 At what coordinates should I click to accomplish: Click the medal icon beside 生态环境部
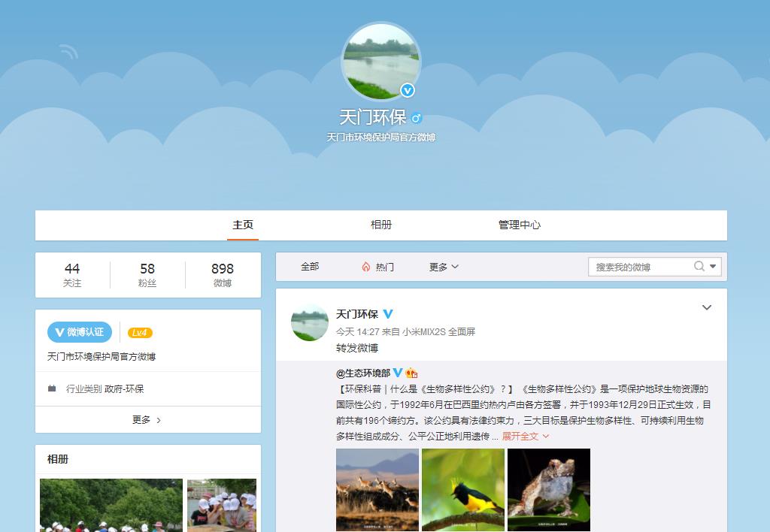click(411, 373)
